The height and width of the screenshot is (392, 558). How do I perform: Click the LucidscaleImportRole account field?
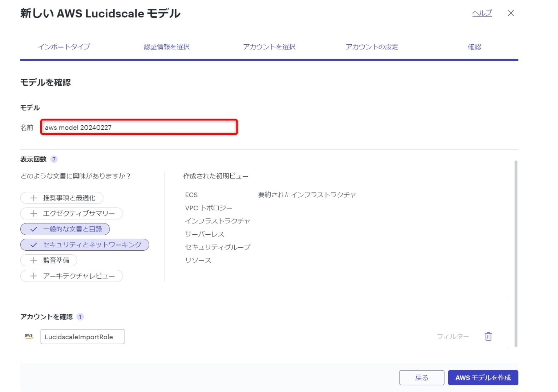pos(82,336)
